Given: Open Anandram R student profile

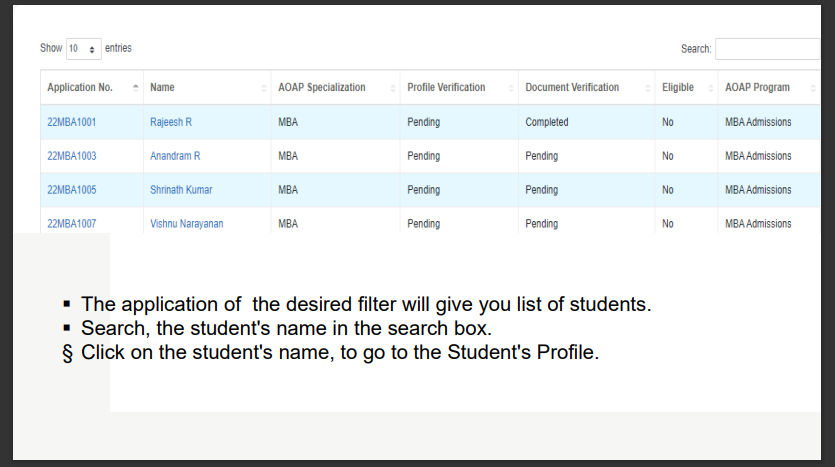Looking at the screenshot, I should 175,156.
